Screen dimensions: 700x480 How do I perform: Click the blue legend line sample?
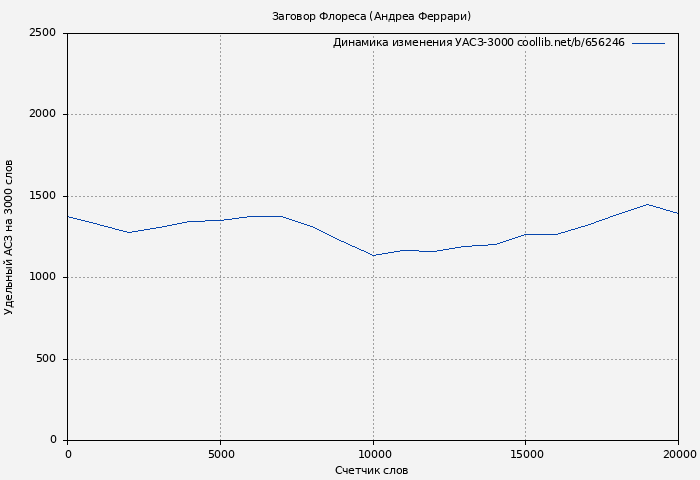click(648, 43)
